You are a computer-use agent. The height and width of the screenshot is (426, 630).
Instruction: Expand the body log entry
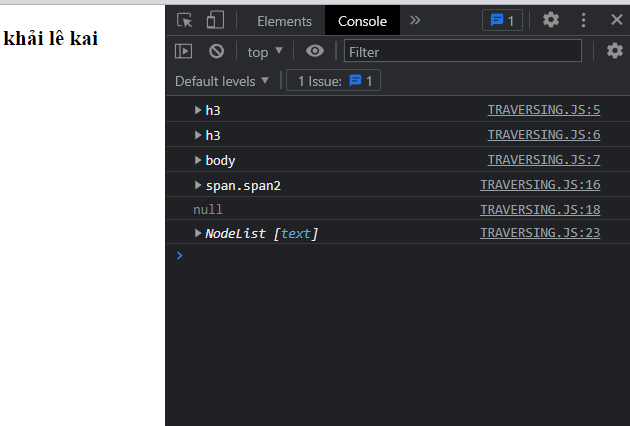pos(197,160)
